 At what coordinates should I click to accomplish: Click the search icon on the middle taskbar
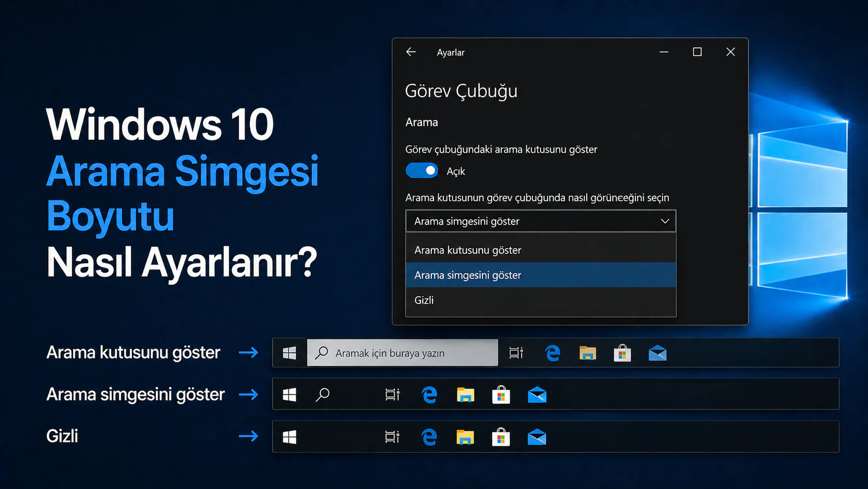coord(322,395)
